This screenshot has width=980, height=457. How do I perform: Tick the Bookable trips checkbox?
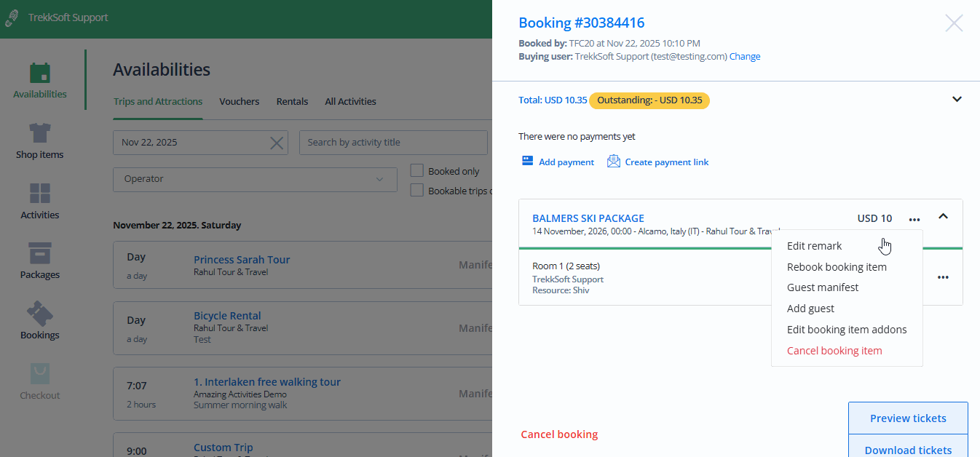[x=417, y=191]
